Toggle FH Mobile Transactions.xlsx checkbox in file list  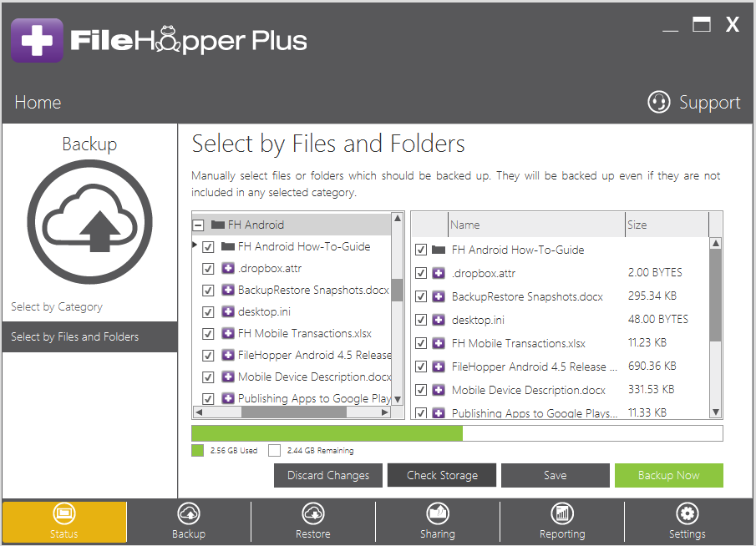pos(421,343)
